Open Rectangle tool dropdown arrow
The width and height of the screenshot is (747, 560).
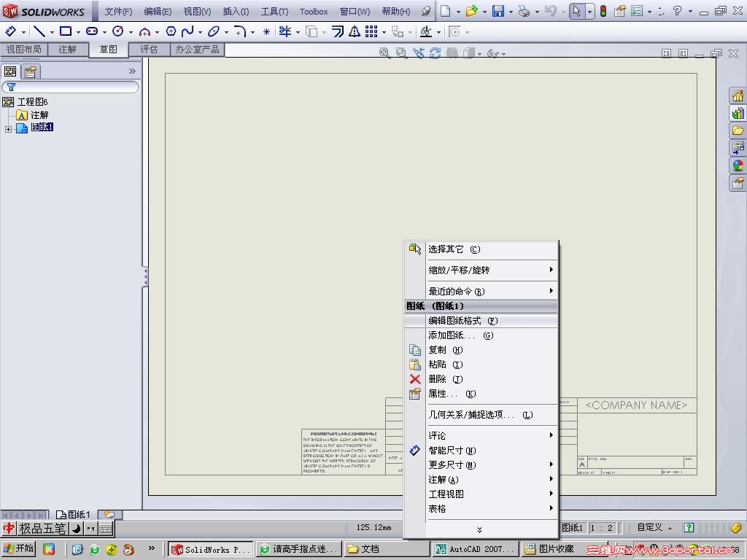(78, 32)
